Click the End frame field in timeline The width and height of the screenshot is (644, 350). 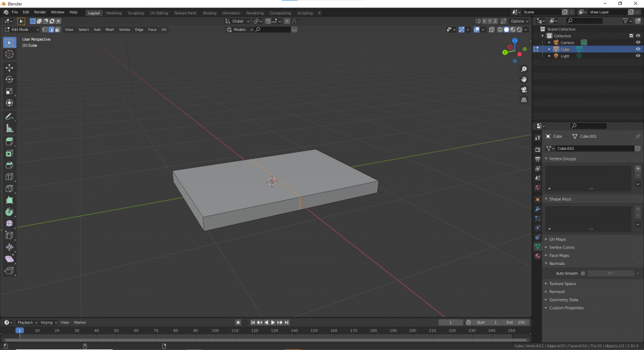point(515,322)
